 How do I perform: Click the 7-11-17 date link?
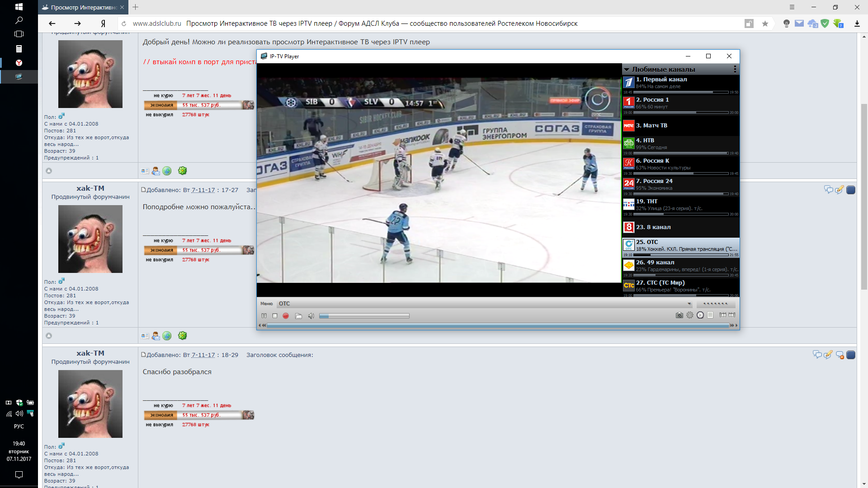(203, 190)
